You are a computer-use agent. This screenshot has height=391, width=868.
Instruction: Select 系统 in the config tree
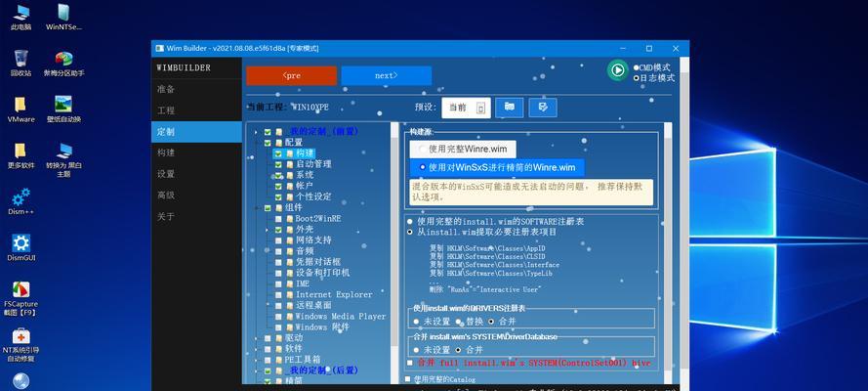(x=305, y=175)
